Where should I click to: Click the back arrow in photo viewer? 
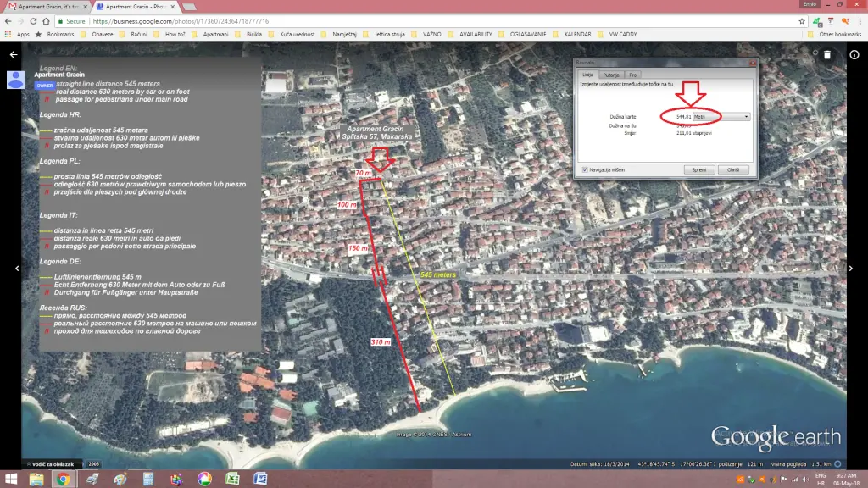(14, 54)
